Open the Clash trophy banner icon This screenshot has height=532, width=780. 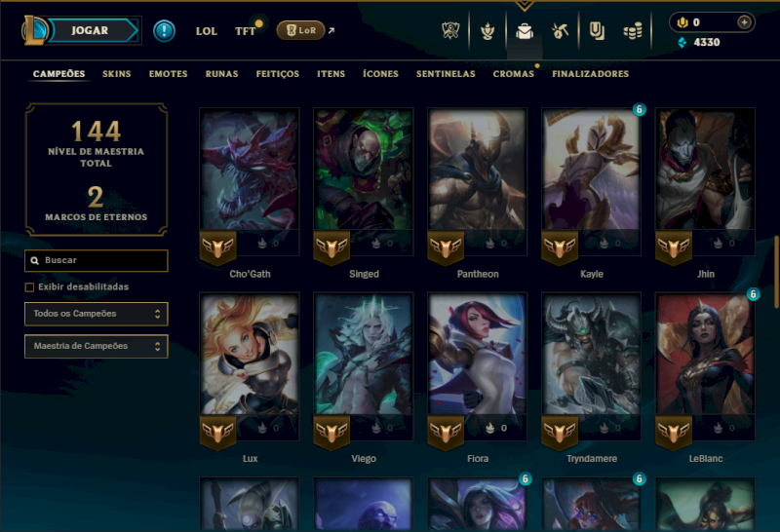450,31
